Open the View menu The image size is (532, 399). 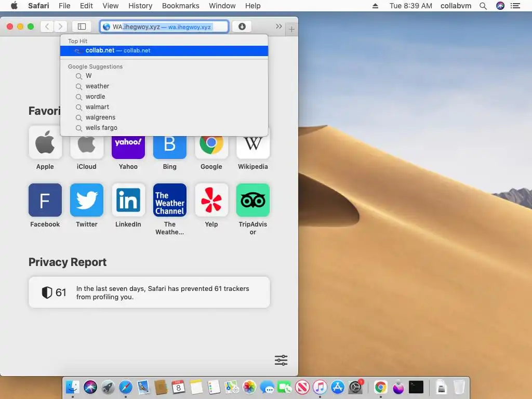pos(111,6)
